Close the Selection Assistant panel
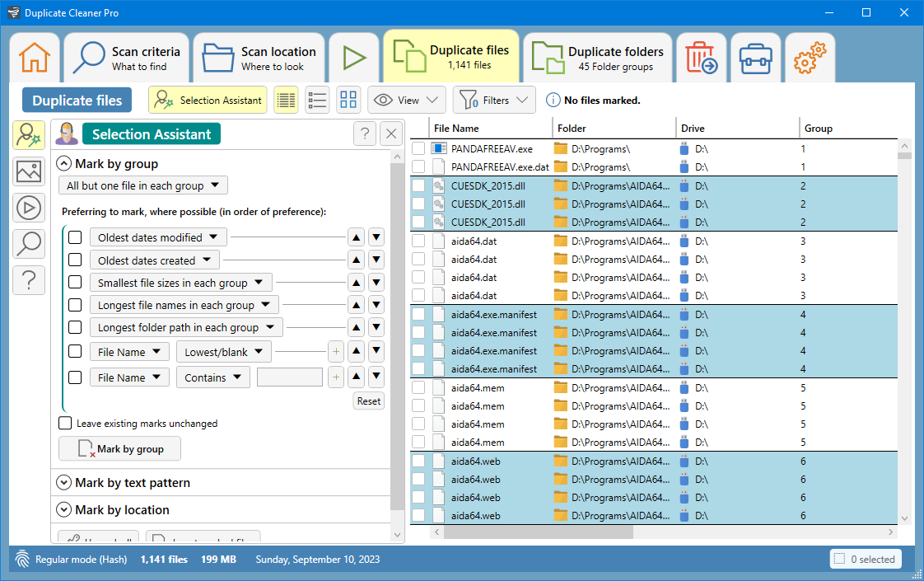 point(391,134)
